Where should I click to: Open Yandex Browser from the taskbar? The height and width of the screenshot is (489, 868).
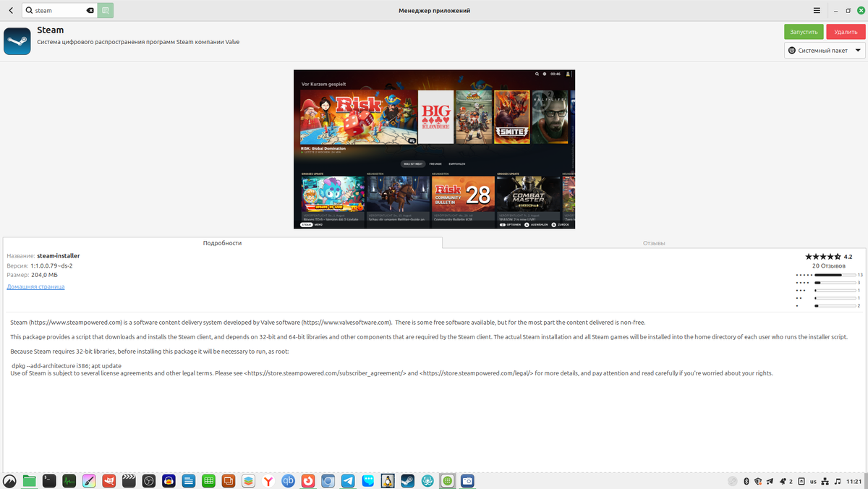click(268, 480)
